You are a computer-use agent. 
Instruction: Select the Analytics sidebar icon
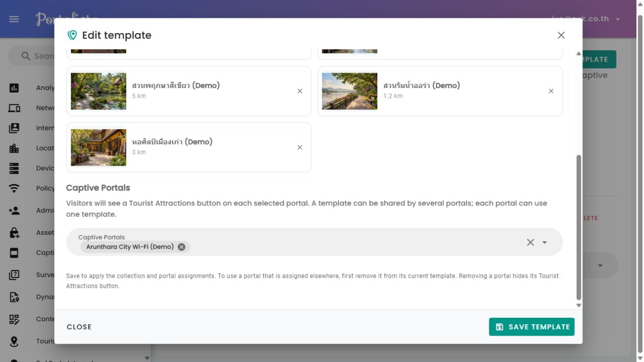14,88
